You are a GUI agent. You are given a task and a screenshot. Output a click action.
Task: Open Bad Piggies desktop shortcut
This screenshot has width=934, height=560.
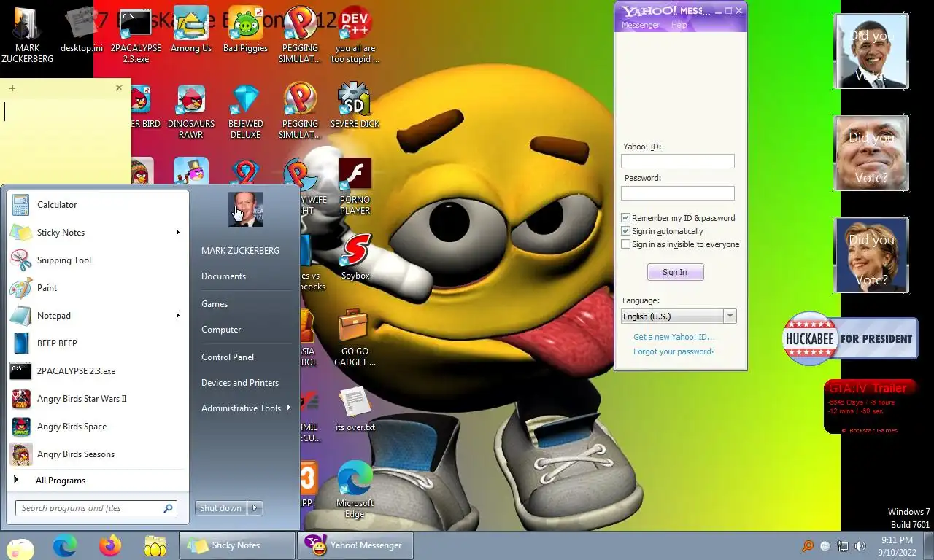tap(245, 31)
